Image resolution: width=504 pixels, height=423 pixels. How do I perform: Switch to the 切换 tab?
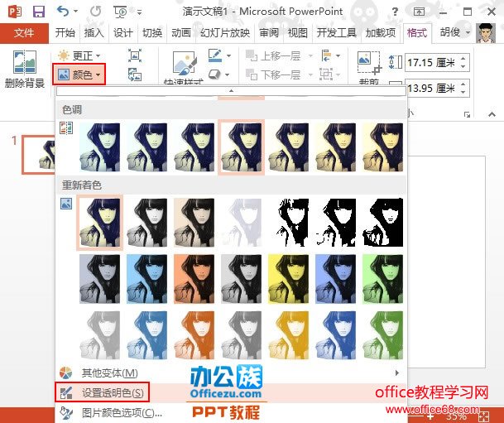152,33
